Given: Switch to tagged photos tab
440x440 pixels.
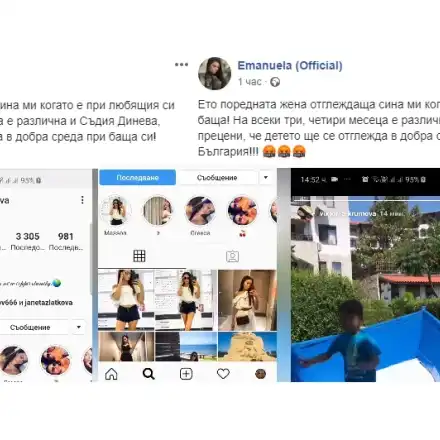Looking at the screenshot, I should point(232,256).
